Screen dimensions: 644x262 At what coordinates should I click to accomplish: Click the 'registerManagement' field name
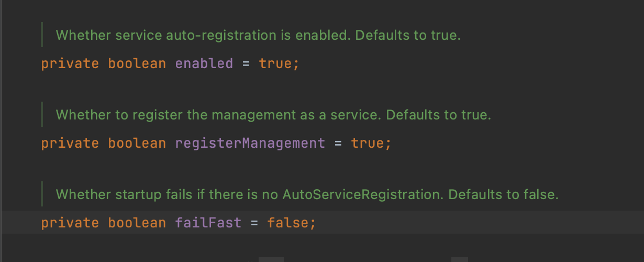click(250, 143)
